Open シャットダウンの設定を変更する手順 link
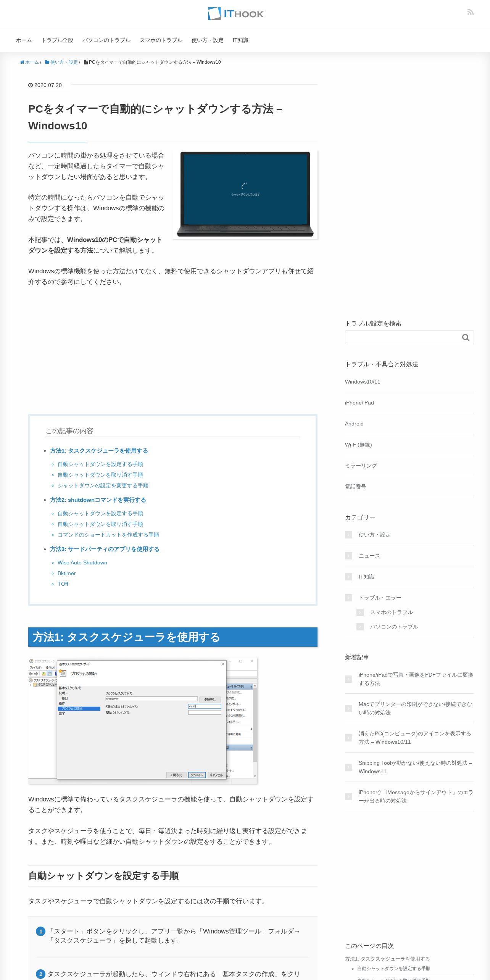 [103, 485]
